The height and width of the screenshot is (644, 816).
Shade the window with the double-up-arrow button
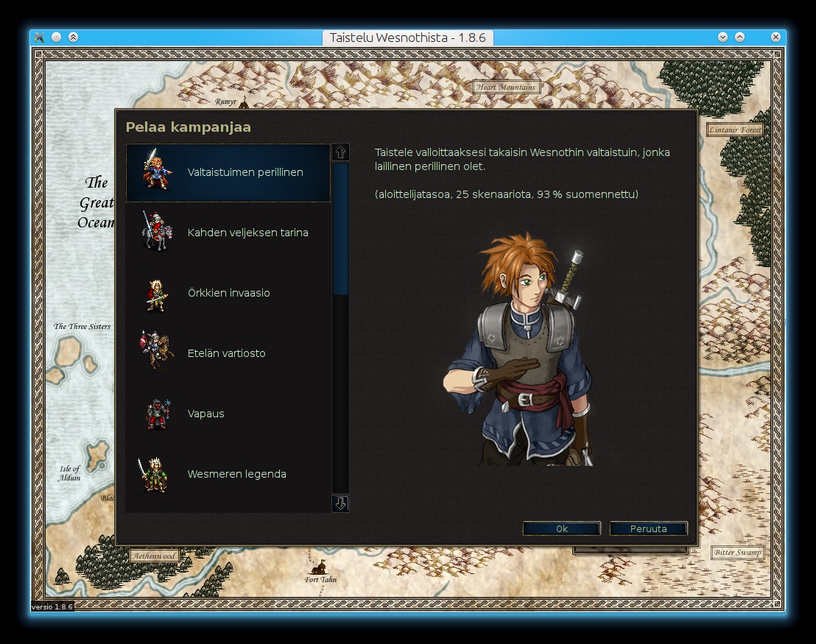[x=74, y=37]
